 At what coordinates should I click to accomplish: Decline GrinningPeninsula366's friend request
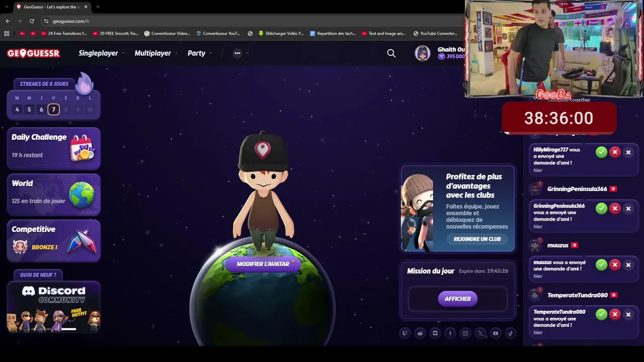tap(615, 209)
